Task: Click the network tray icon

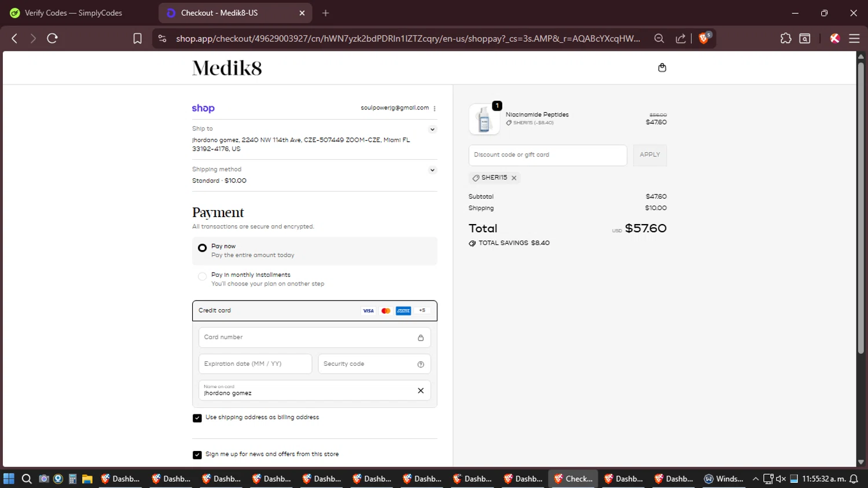Action: 768,479
